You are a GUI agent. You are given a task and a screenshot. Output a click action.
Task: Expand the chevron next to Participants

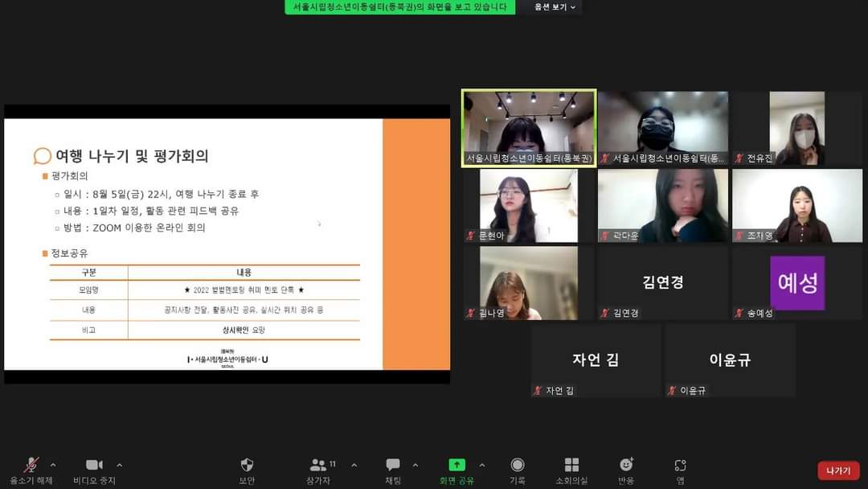pyautogui.click(x=354, y=465)
